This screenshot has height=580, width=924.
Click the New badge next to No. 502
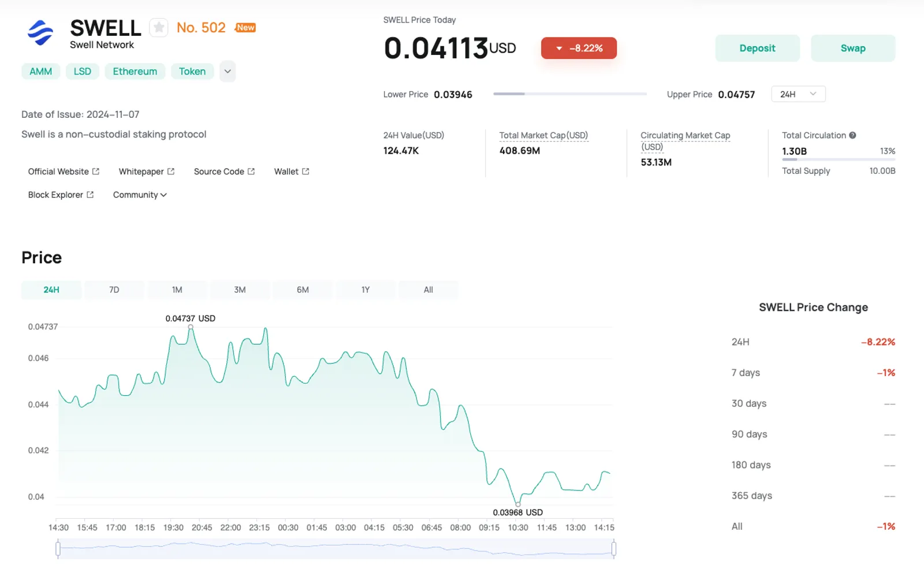pyautogui.click(x=245, y=28)
